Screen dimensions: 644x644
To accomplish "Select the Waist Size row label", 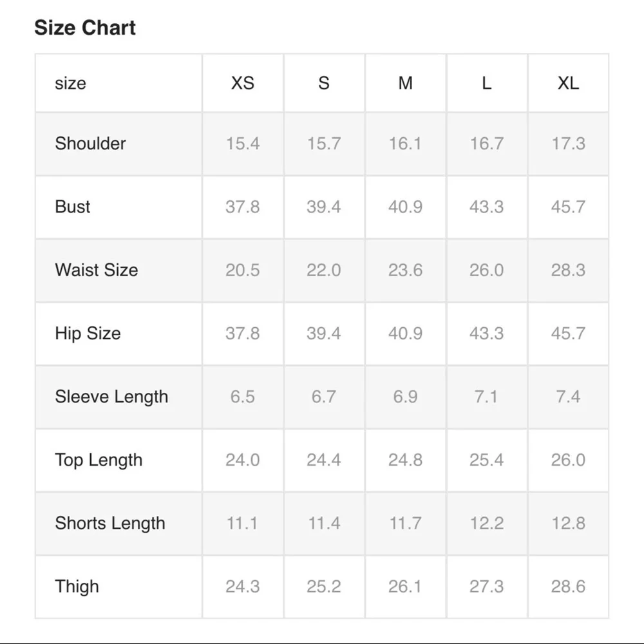I will click(97, 270).
